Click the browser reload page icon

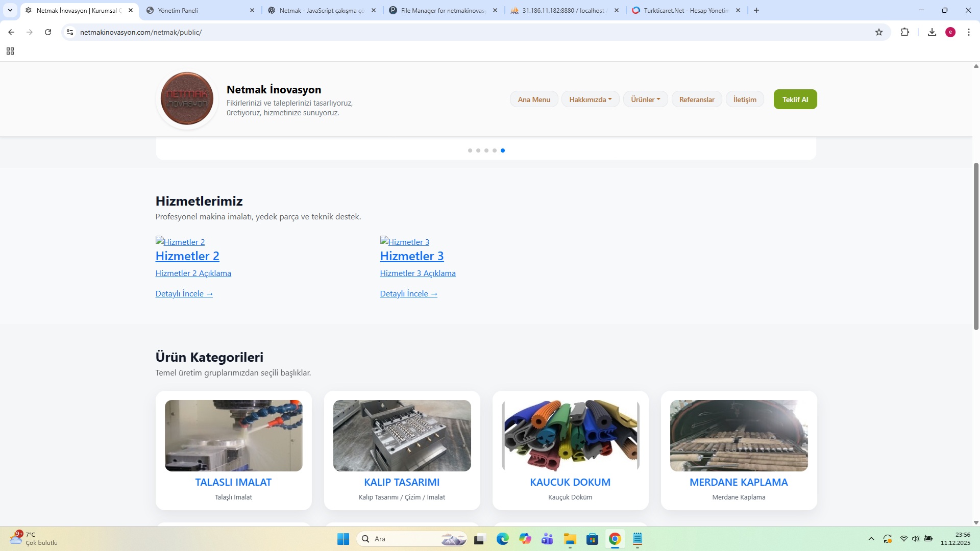coord(48,32)
